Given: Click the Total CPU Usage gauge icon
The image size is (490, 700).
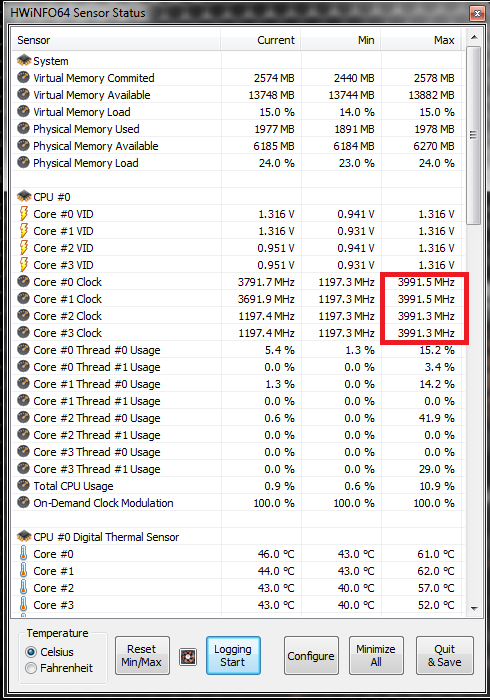Looking at the screenshot, I should coord(23,485).
